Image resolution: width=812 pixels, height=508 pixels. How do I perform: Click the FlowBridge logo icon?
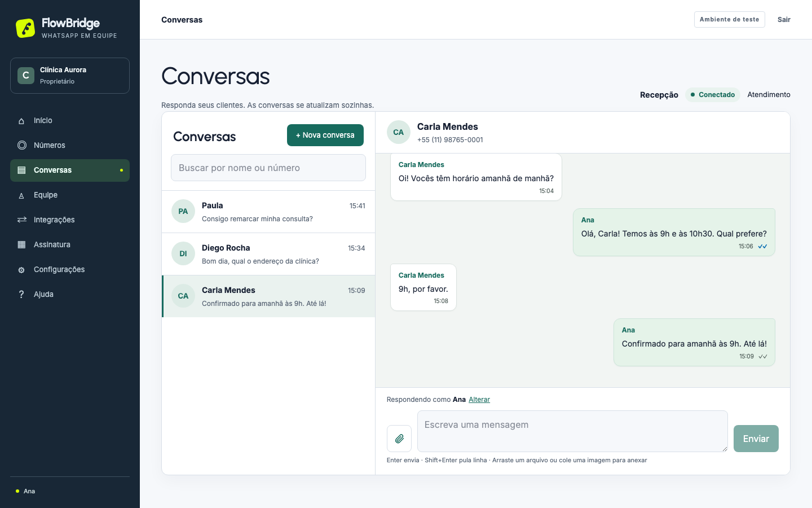click(x=25, y=28)
